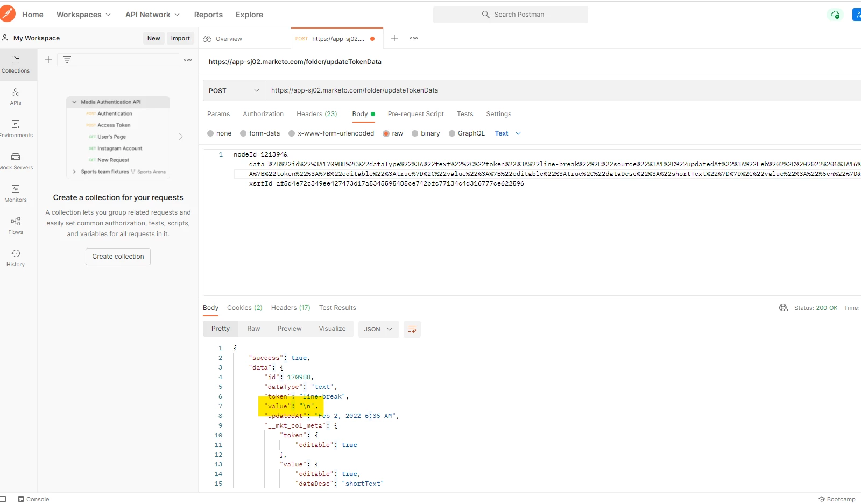861x504 pixels.
Task: Open the Environments sidebar panel
Action: click(16, 129)
